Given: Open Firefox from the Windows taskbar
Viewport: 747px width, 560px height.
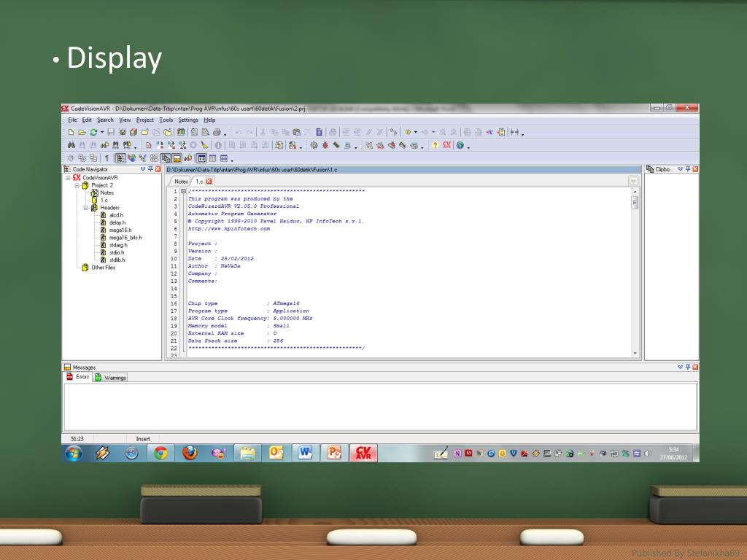Looking at the screenshot, I should pos(190,453).
